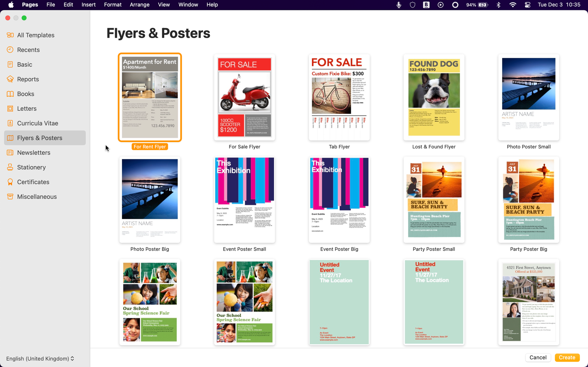Image resolution: width=588 pixels, height=367 pixels.
Task: Open the Edit menu
Action: click(68, 5)
